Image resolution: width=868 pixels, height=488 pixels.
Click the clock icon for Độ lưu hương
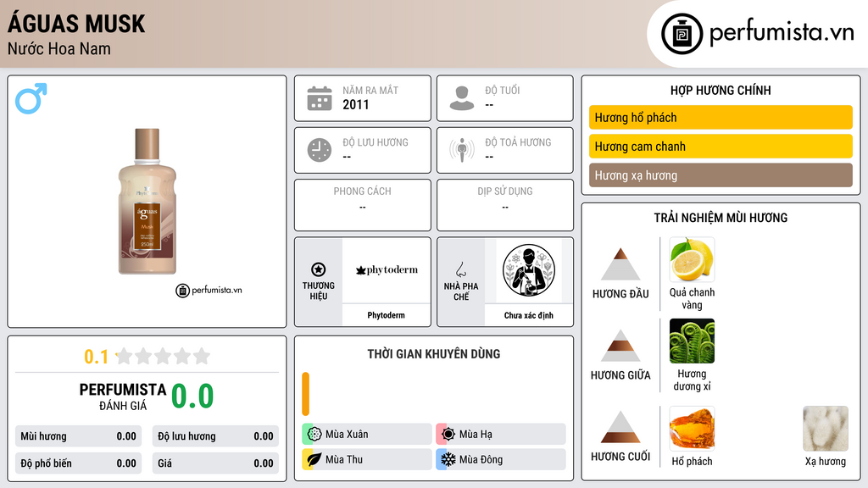[x=320, y=150]
